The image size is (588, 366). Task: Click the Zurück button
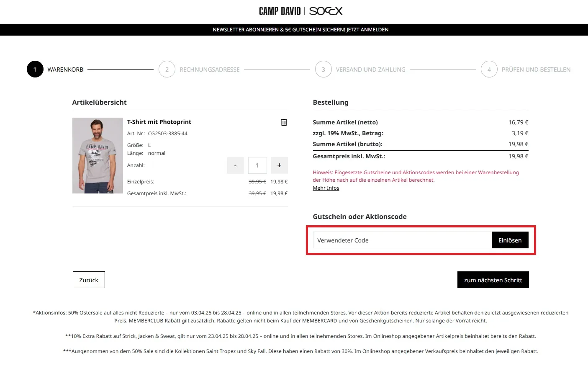click(x=89, y=280)
